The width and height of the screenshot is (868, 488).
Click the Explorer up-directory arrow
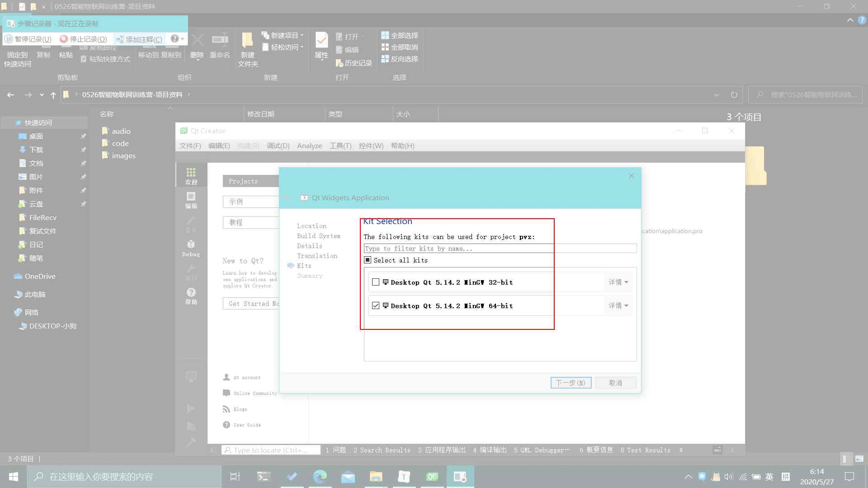tap(53, 95)
